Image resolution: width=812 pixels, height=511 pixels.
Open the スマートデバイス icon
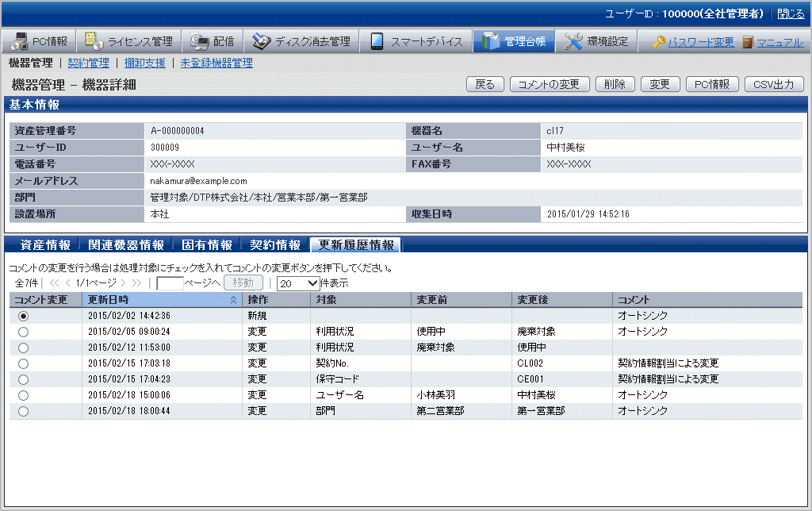377,42
